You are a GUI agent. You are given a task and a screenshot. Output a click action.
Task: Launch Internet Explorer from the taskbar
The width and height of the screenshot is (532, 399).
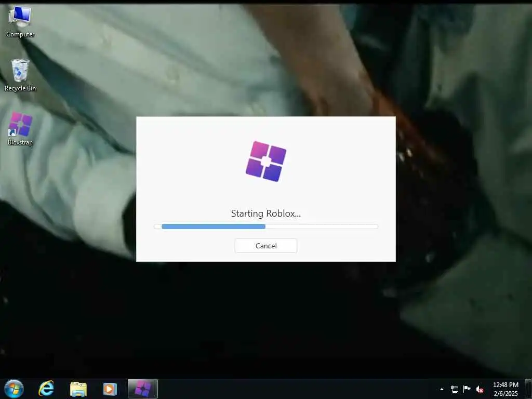[x=46, y=389]
